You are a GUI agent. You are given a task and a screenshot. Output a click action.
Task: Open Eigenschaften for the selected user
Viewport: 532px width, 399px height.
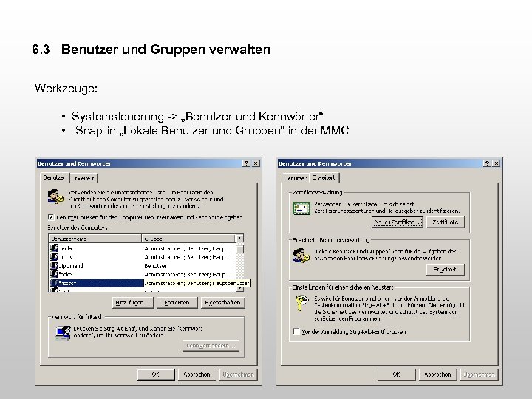[x=222, y=303]
